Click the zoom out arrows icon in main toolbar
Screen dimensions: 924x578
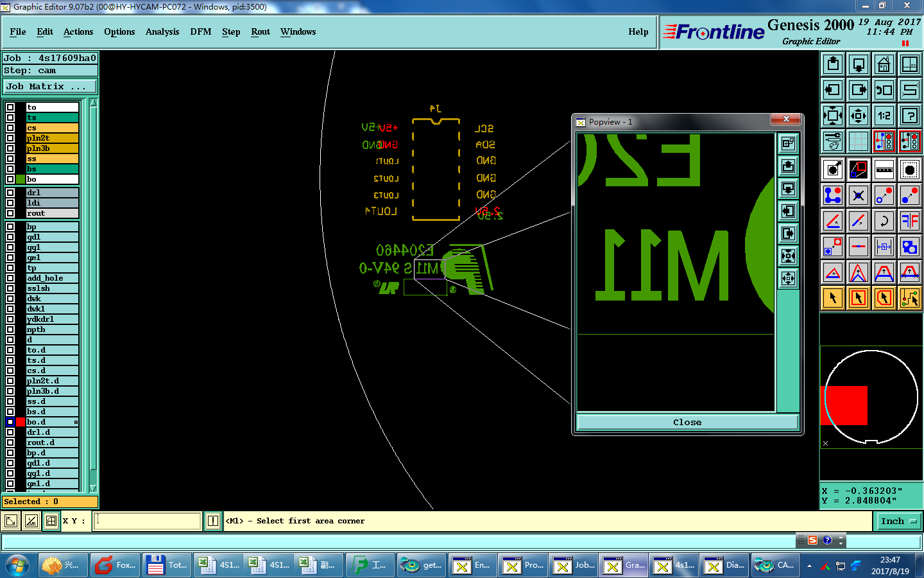(859, 116)
